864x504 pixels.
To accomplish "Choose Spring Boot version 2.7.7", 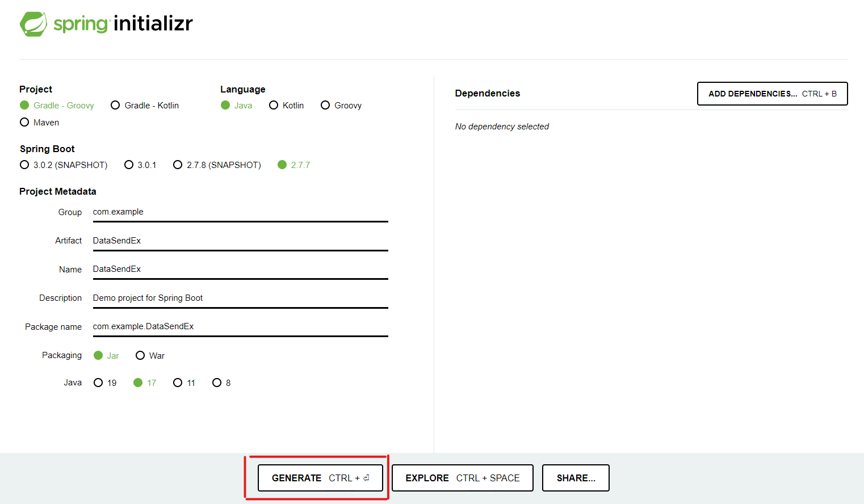I will (293, 165).
